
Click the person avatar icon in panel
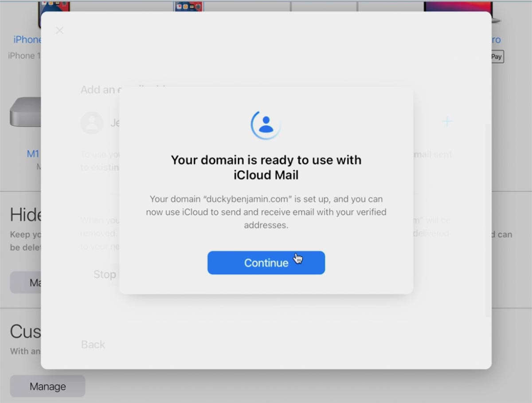click(x=92, y=123)
